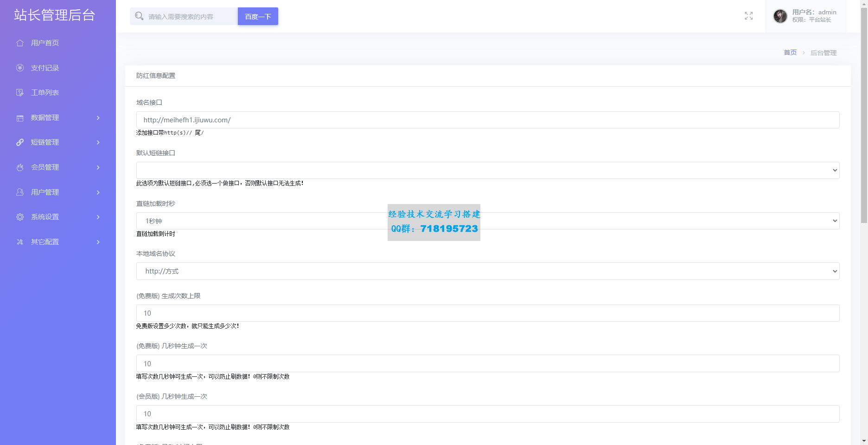Expand the 其它配置 sidebar menu

58,242
